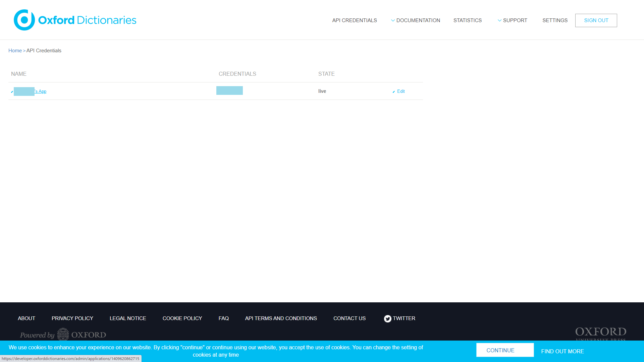Screen dimensions: 644x362
Task: Click the highlighted credentials value
Action: [229, 90]
